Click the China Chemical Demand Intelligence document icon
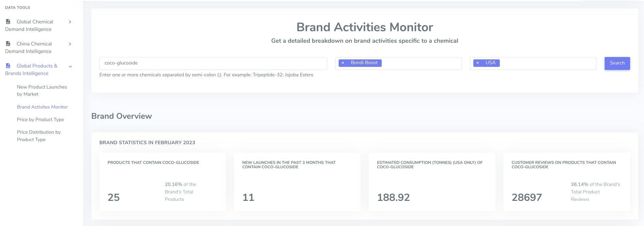 pyautogui.click(x=8, y=44)
